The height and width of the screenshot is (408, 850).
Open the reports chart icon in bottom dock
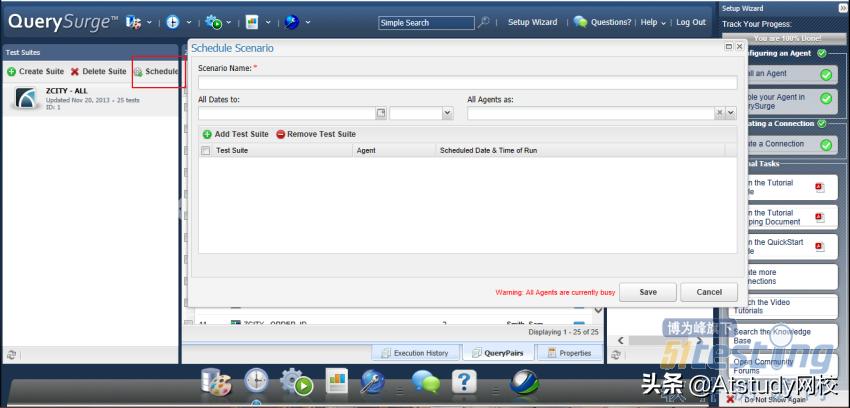pos(337,381)
